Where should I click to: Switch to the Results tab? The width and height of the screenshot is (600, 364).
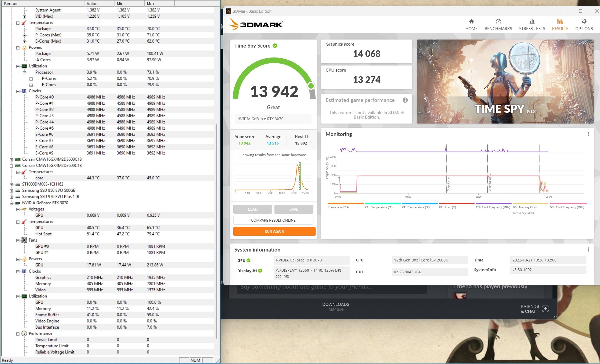pyautogui.click(x=560, y=25)
